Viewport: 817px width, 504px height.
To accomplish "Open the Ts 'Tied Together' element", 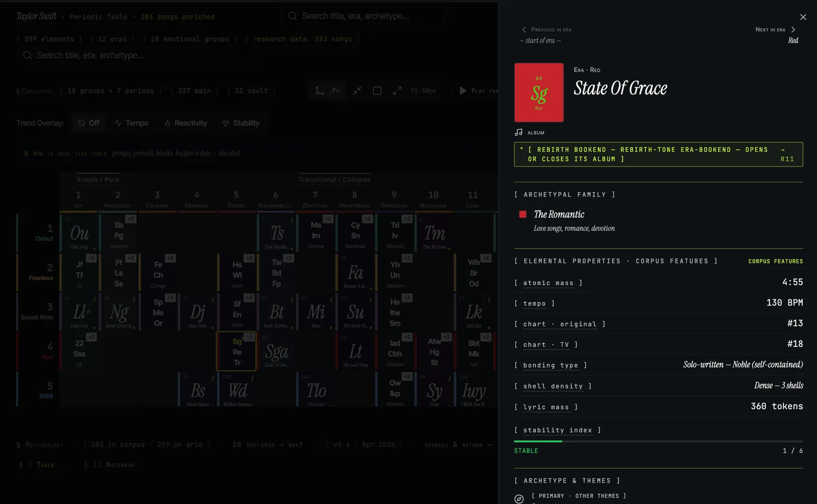I will 277,233.
